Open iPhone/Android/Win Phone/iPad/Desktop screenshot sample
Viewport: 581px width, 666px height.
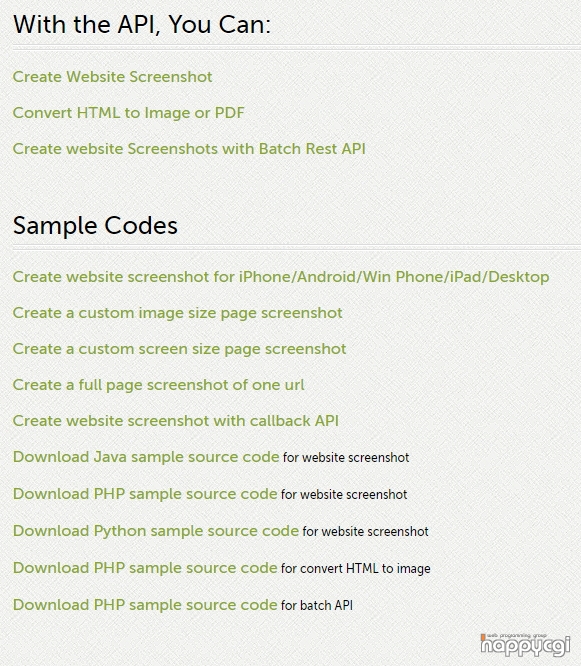(281, 277)
